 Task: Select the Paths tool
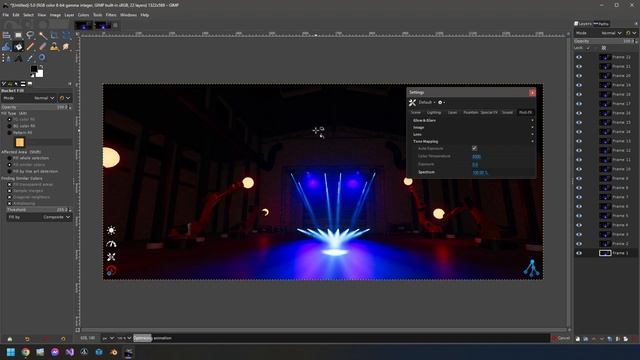7,58
